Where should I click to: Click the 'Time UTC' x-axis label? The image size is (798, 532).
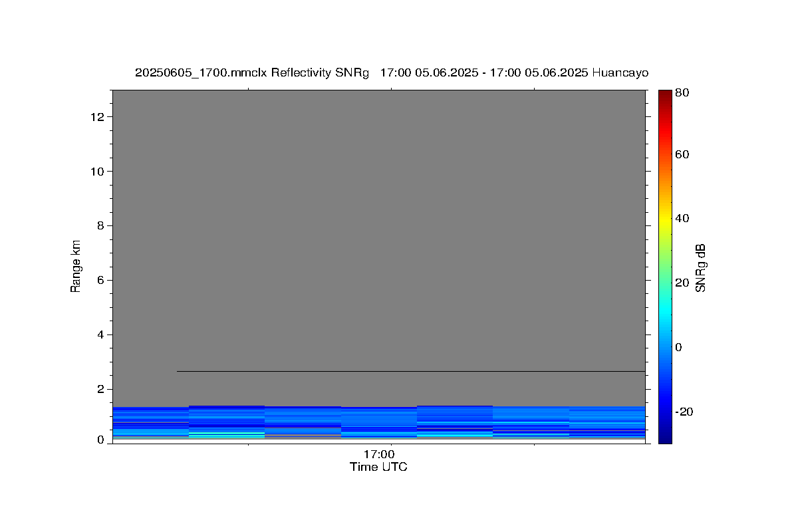[378, 467]
